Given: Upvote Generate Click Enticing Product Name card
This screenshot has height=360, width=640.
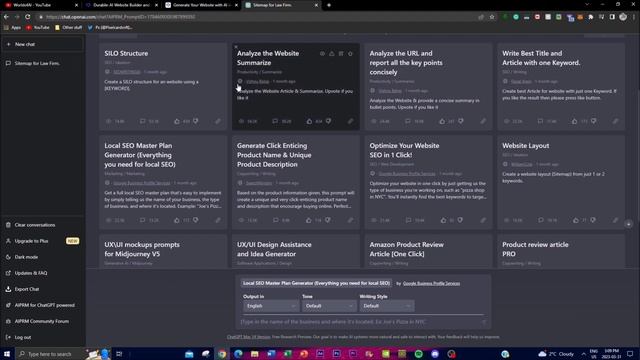Looking at the screenshot, I should click(309, 220).
